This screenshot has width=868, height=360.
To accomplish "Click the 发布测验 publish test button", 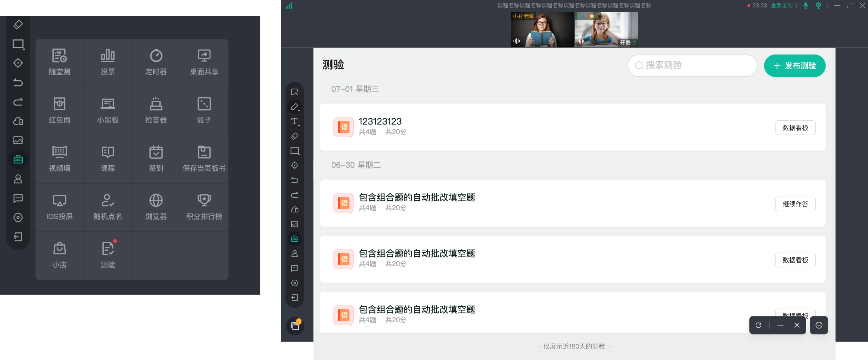I will click(795, 65).
